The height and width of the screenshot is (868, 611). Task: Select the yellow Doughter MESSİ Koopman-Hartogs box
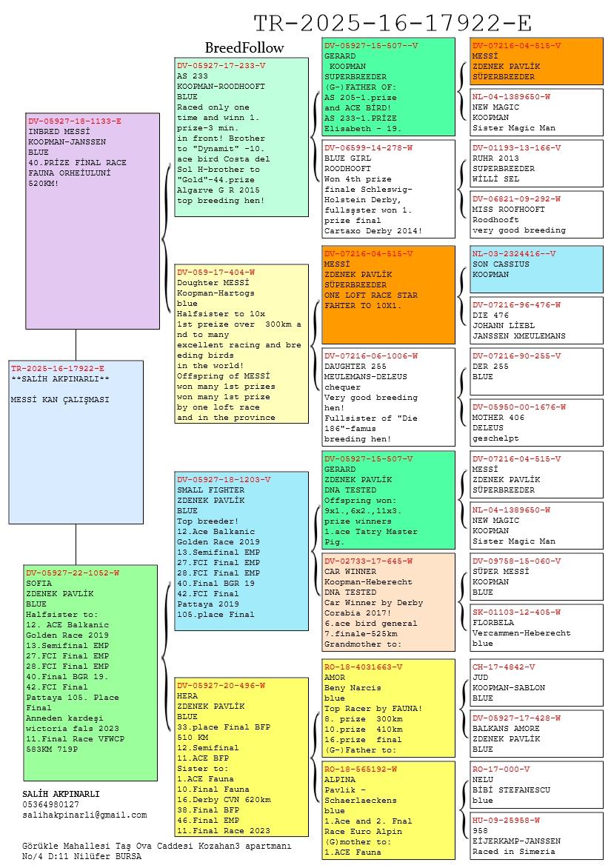(x=241, y=344)
